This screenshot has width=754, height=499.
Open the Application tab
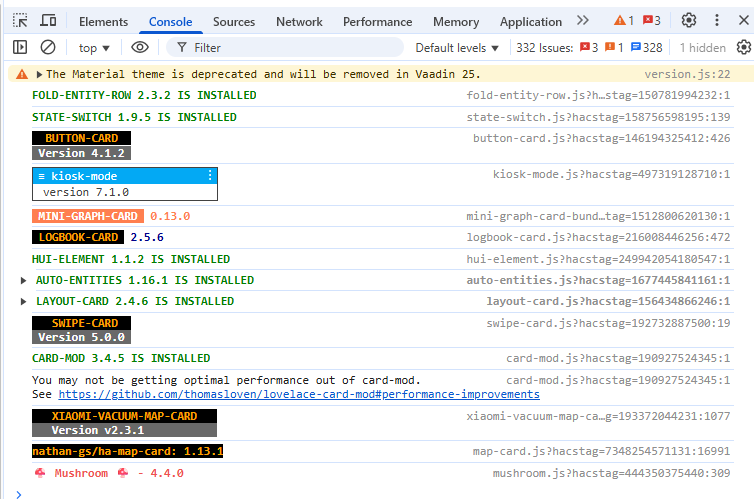click(530, 22)
